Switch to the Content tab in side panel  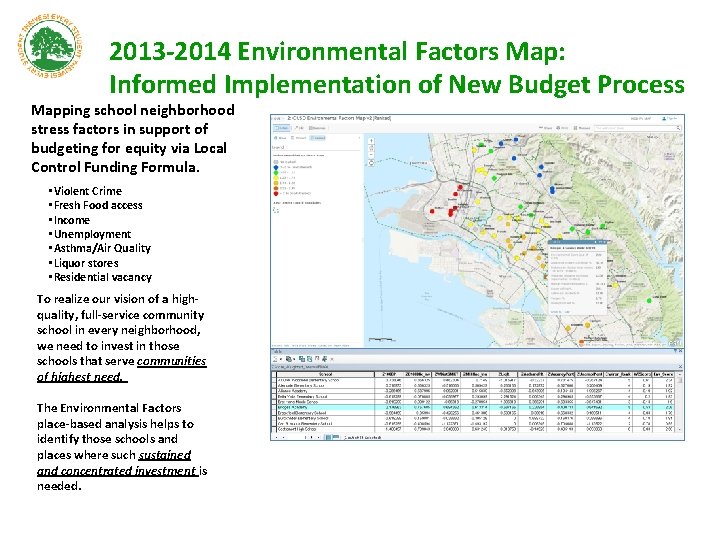click(299, 138)
